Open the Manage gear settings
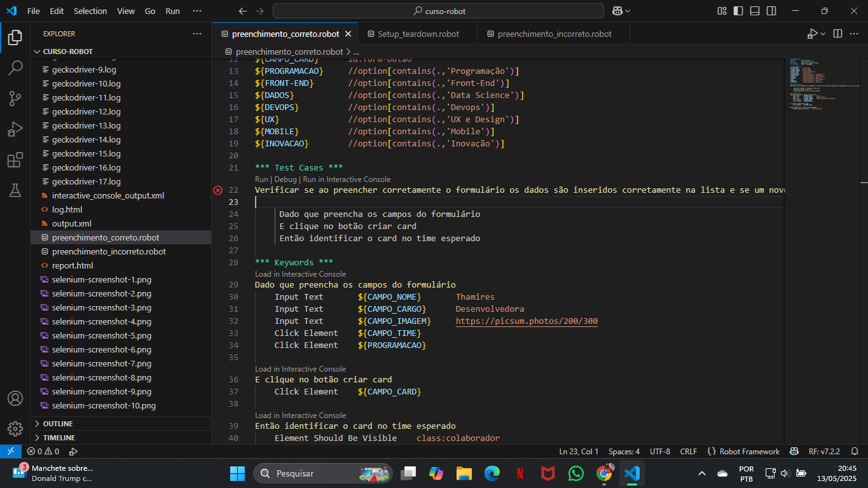868x488 pixels. click(x=15, y=429)
